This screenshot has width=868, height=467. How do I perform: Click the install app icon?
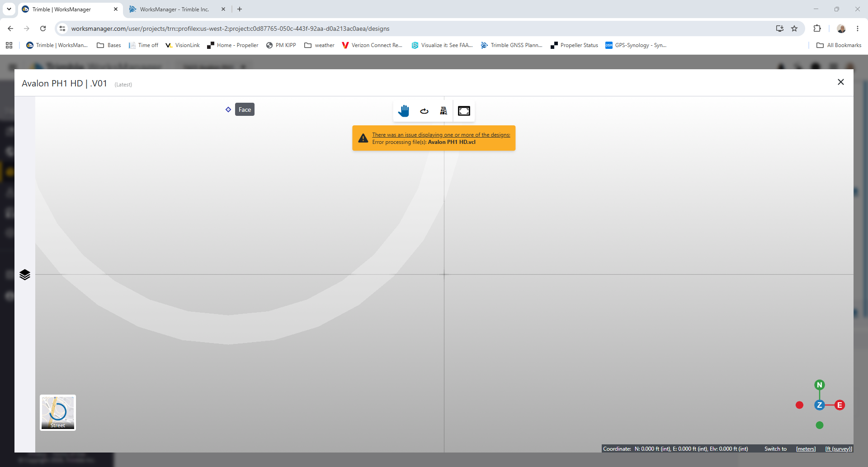780,29
